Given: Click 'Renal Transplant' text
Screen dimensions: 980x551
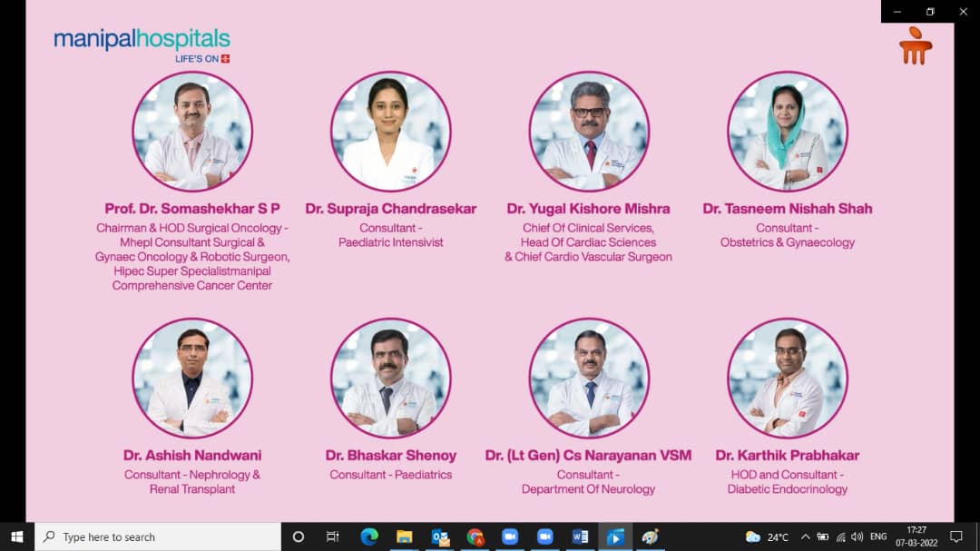Looking at the screenshot, I should (192, 489).
